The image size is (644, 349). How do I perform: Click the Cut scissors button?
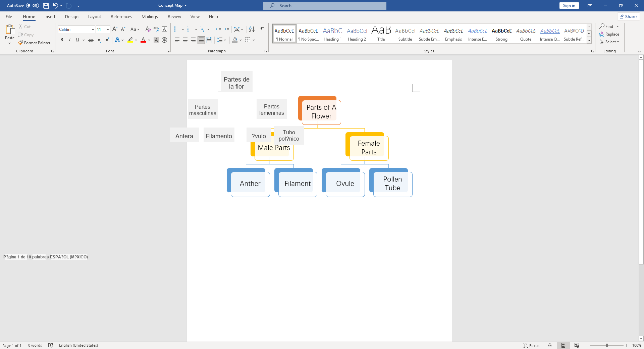click(x=24, y=27)
